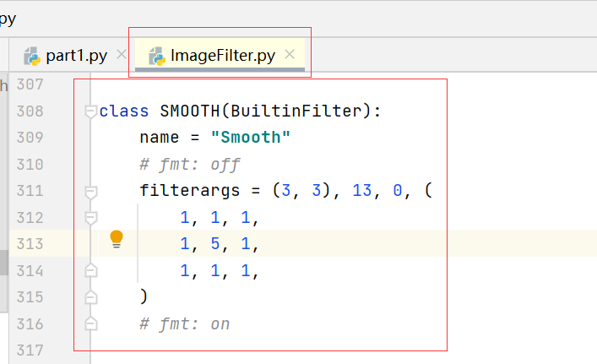The width and height of the screenshot is (597, 364).
Task: Click the '# fmt: off' comment
Action: pyautogui.click(x=190, y=165)
